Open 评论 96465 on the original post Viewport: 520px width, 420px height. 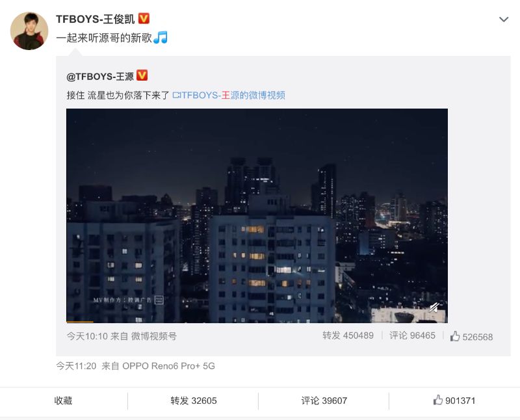[x=412, y=335]
